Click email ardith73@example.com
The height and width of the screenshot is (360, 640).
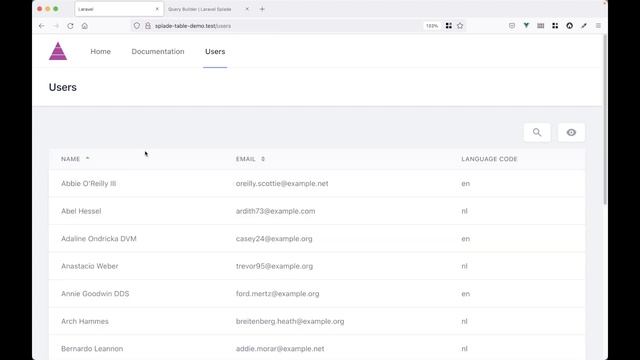click(x=276, y=211)
